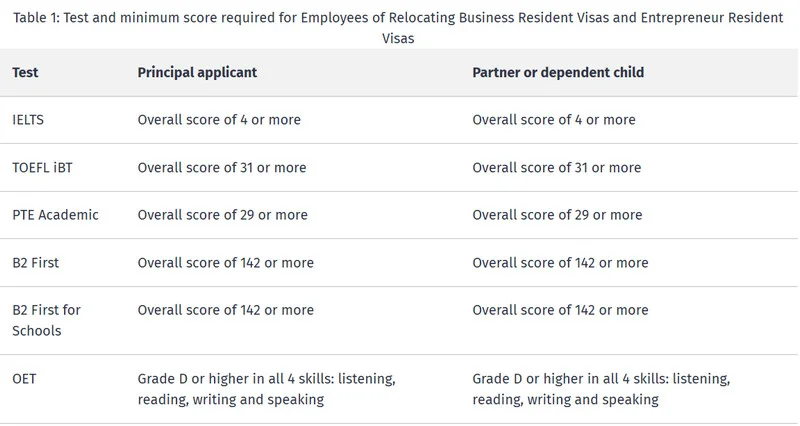Select the OET row label

pos(25,380)
